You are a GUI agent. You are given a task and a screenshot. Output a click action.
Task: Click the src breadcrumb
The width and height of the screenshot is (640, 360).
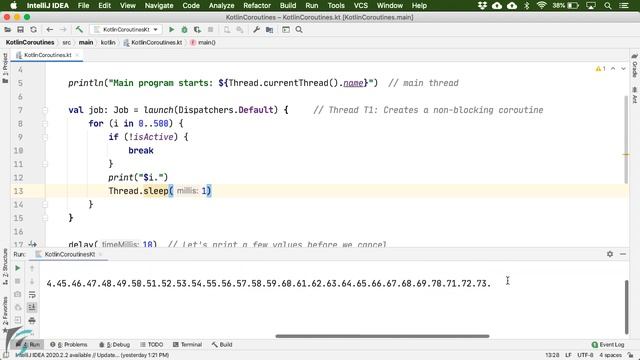[67, 42]
